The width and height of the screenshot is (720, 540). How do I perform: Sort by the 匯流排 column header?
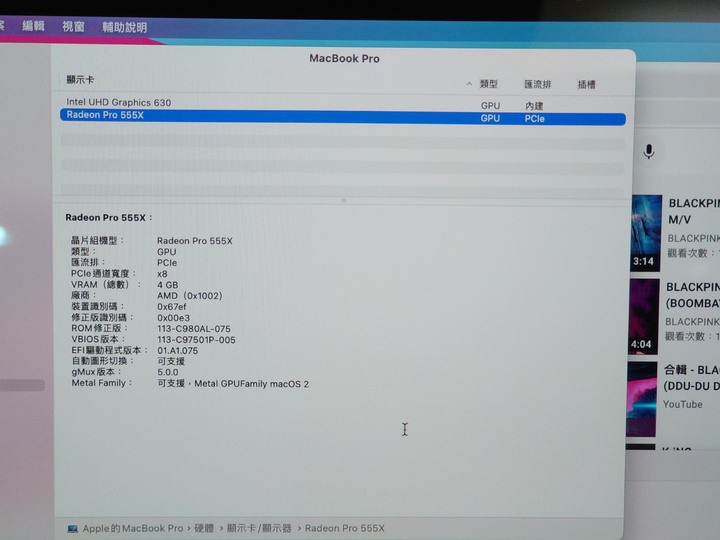pos(537,84)
